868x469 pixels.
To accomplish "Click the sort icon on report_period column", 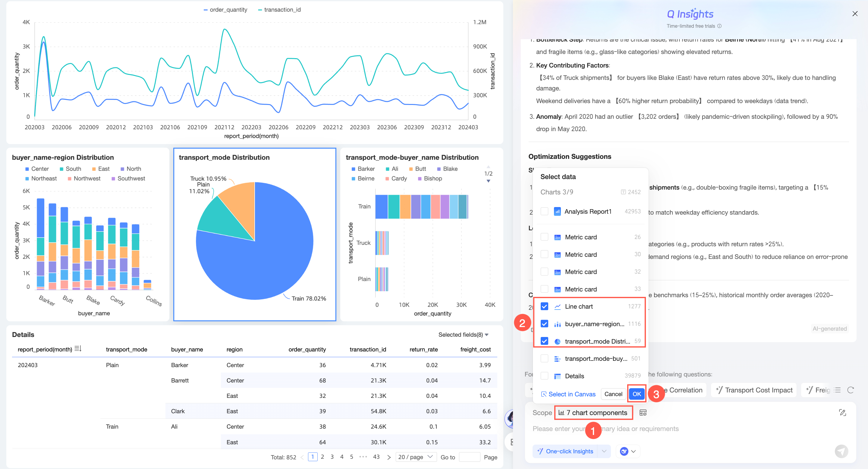I will (x=78, y=349).
